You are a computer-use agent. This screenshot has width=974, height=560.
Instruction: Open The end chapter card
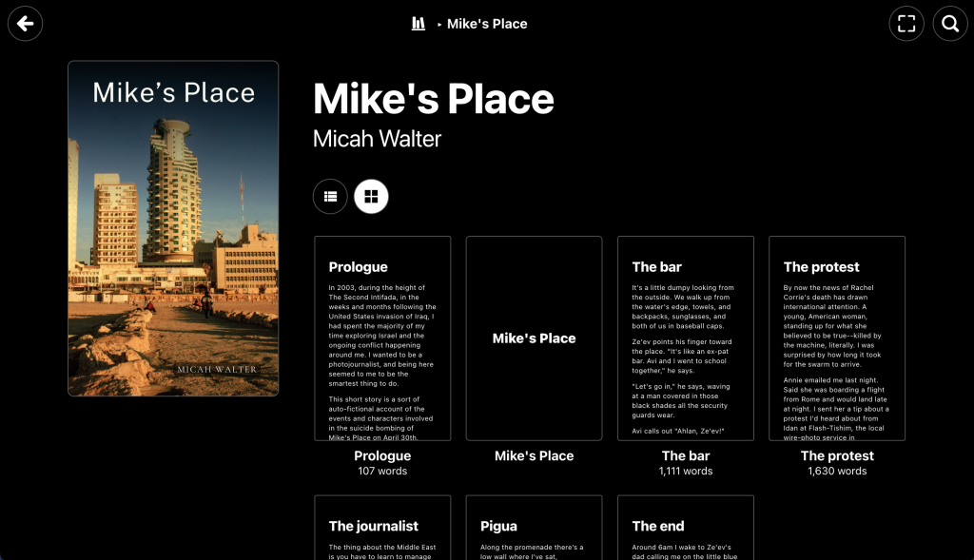click(685, 528)
